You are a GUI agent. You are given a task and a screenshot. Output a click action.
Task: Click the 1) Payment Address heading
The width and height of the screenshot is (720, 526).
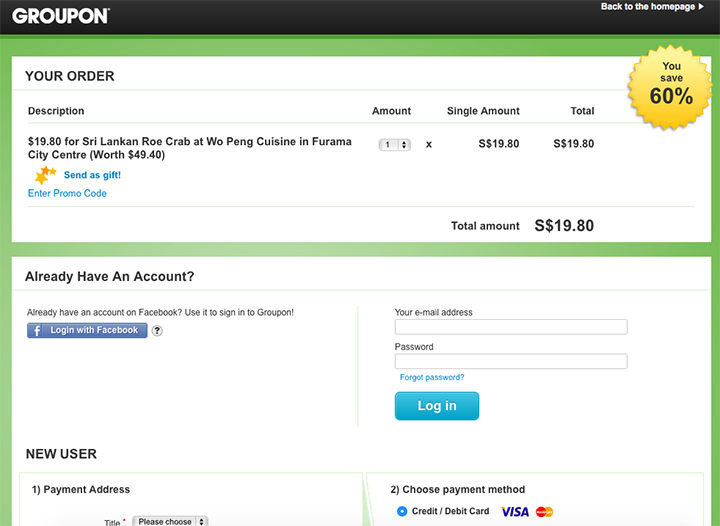(81, 489)
